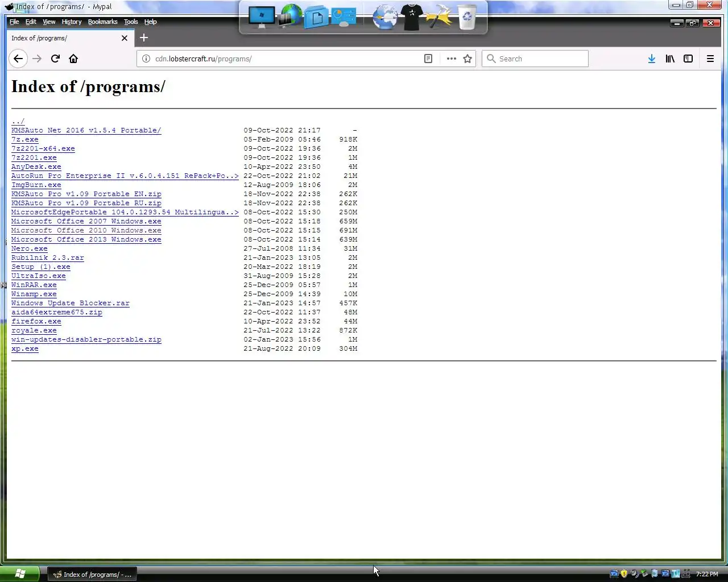Viewport: 728px width, 582px height.
Task: Toggle the sidebars icon in toolbar
Action: (688, 59)
